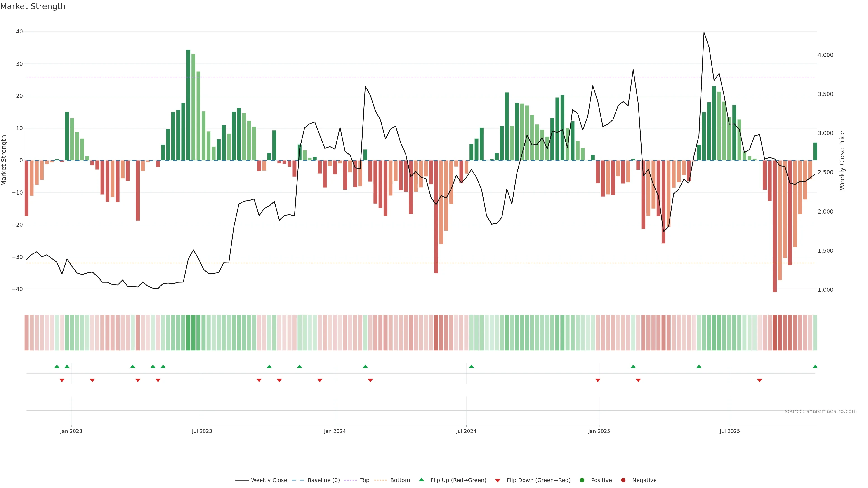Viewport: 868px width, 488px height.
Task: Click the Negative red circle legend icon
Action: (623, 480)
